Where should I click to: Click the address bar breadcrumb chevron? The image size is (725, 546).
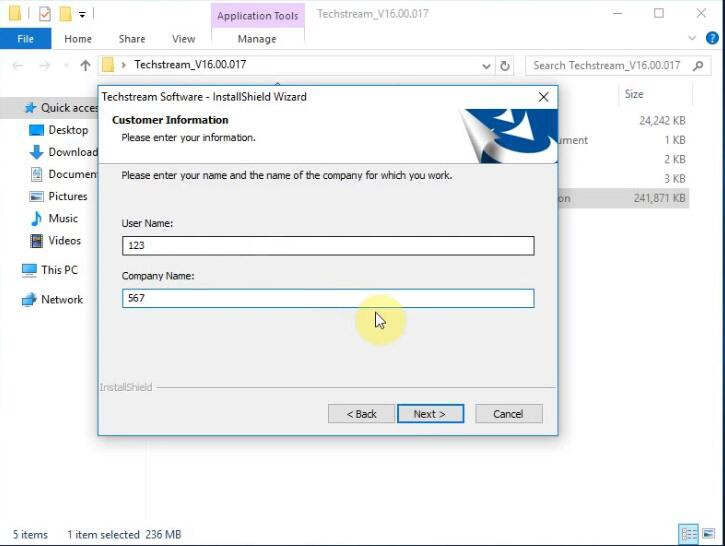click(123, 65)
